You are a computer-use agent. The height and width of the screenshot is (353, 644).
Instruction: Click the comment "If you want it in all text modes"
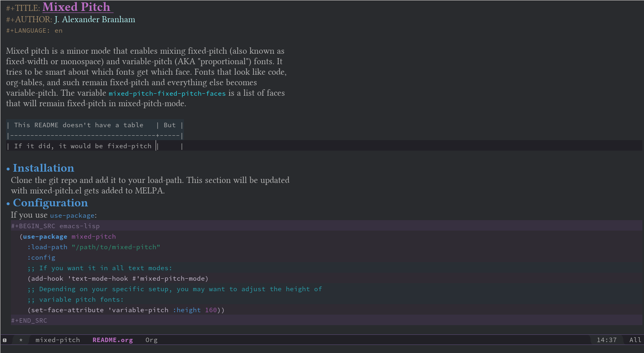[x=100, y=268]
